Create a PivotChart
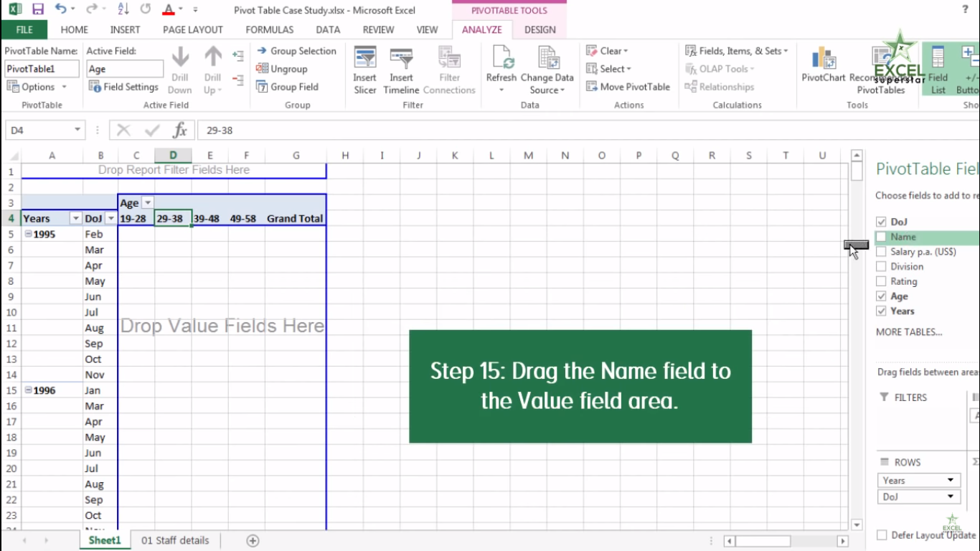The height and width of the screenshot is (551, 980). (x=824, y=65)
